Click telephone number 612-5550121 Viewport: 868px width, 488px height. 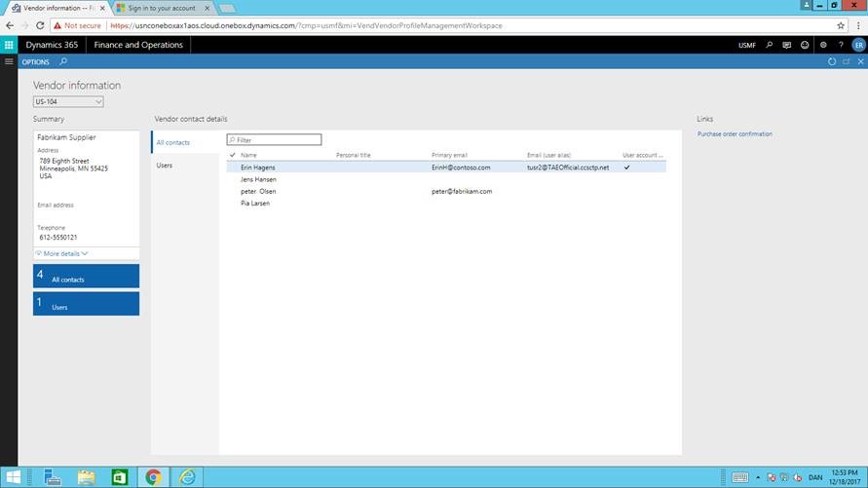coord(58,238)
